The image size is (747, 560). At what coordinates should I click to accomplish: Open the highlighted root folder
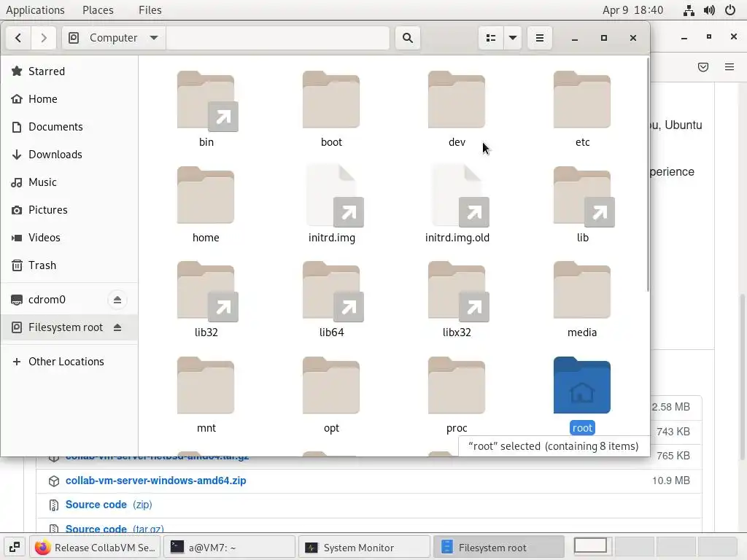(x=581, y=385)
